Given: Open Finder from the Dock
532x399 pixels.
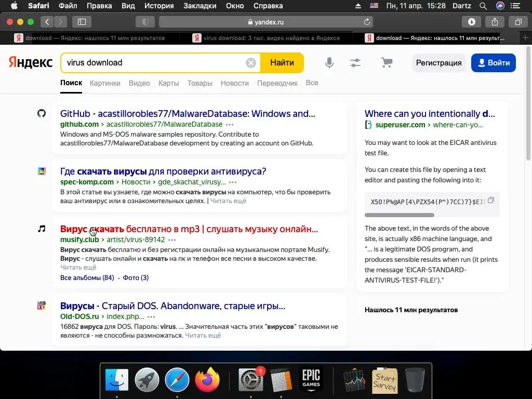Looking at the screenshot, I should click(117, 380).
